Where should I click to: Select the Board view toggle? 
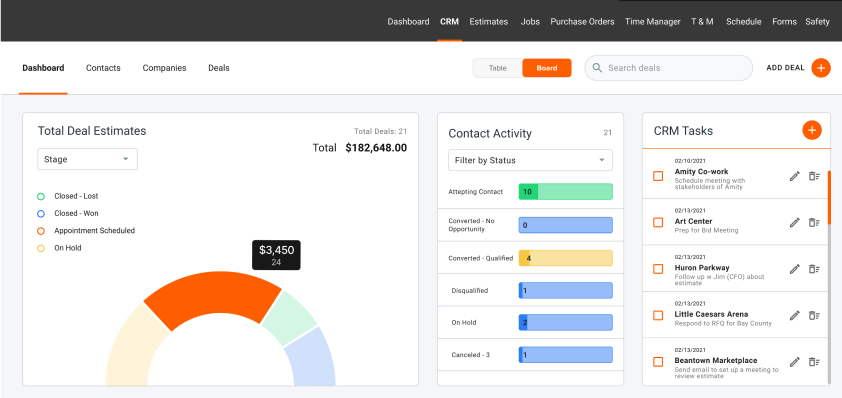click(547, 68)
